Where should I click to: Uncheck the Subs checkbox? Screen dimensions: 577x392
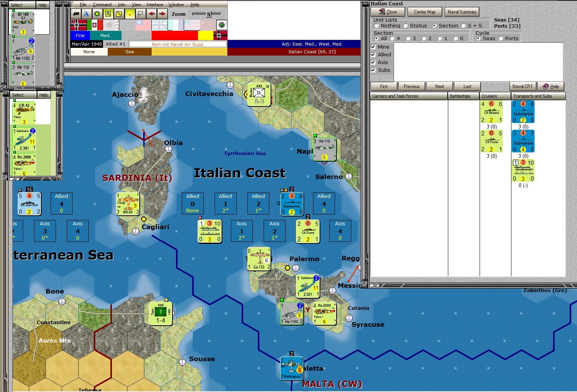(x=373, y=70)
